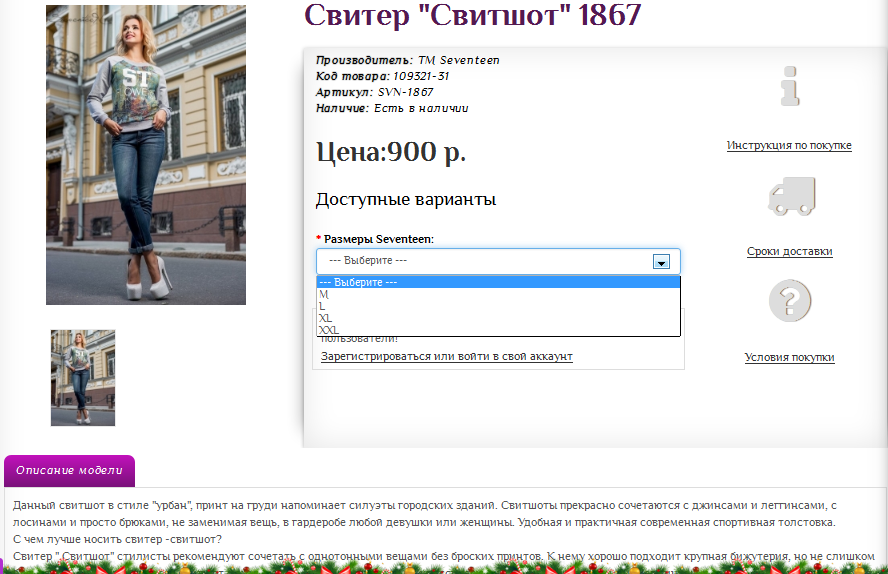This screenshot has width=888, height=574.
Task: Open the Размеры Seventeen size select box
Action: (x=498, y=261)
